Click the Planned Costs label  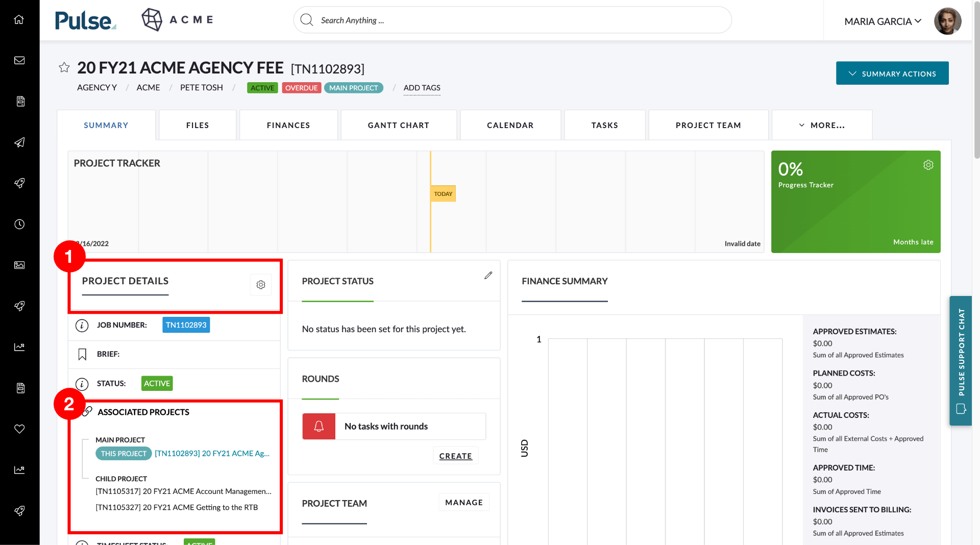(x=844, y=373)
